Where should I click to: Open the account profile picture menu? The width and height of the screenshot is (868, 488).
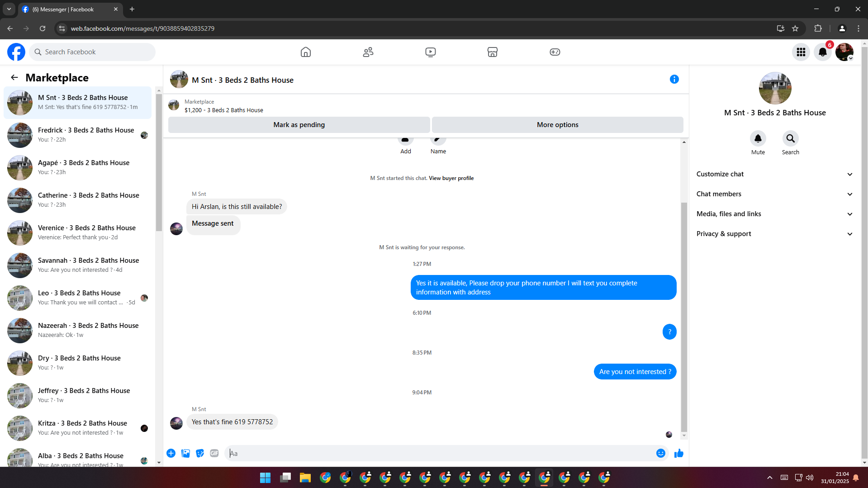click(x=844, y=52)
